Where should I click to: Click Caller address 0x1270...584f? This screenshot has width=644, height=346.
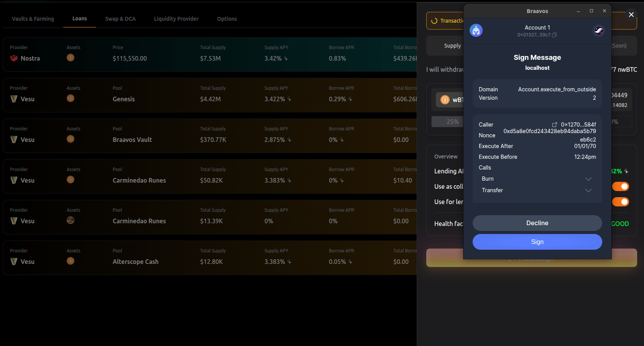tap(578, 125)
